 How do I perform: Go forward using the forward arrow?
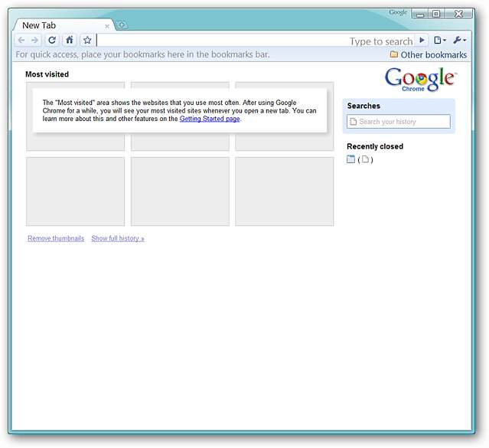[34, 40]
